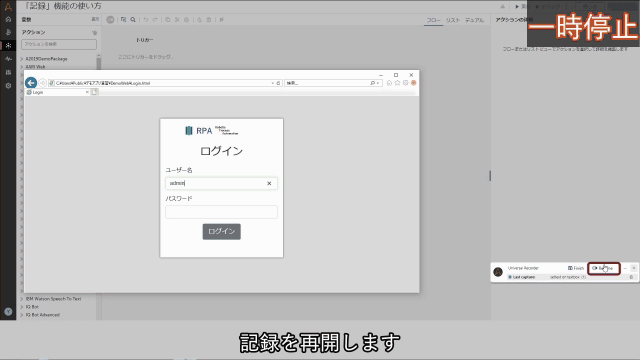The width and height of the screenshot is (640, 360).
Task: Click the redo arrow in the editor toolbar
Action: 155,20
